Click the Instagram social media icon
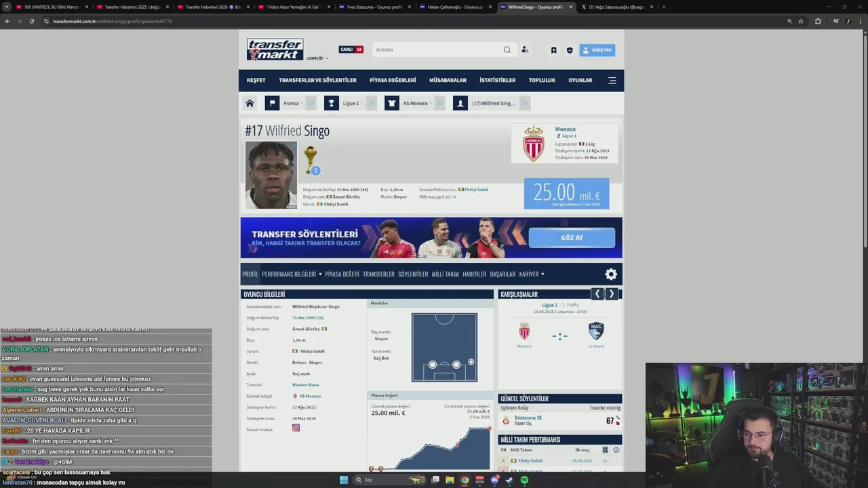 coord(296,428)
